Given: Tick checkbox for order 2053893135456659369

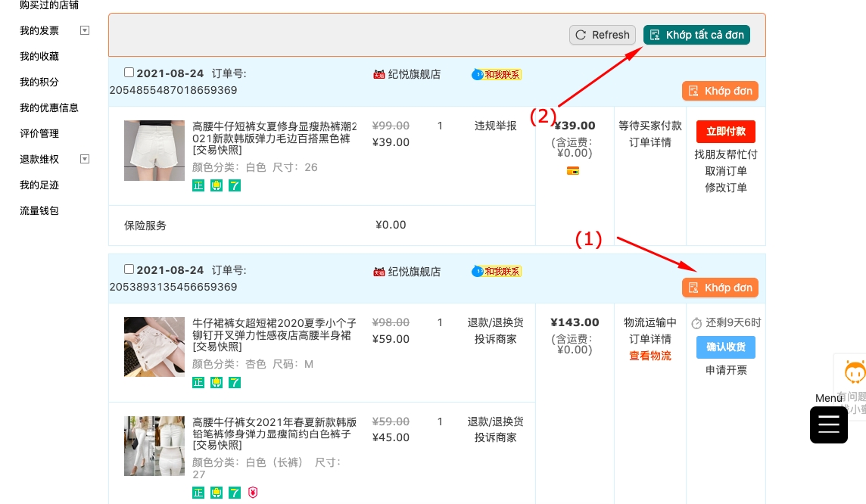Looking at the screenshot, I should (129, 269).
